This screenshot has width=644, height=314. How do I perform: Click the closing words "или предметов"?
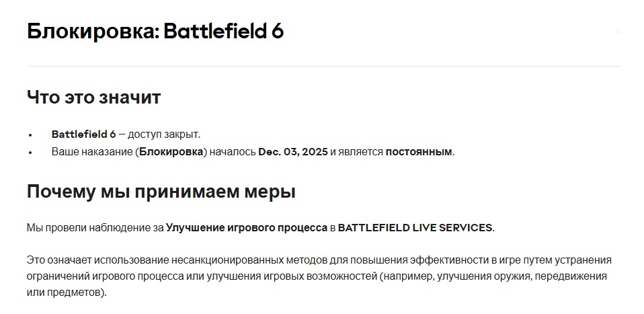[65, 293]
